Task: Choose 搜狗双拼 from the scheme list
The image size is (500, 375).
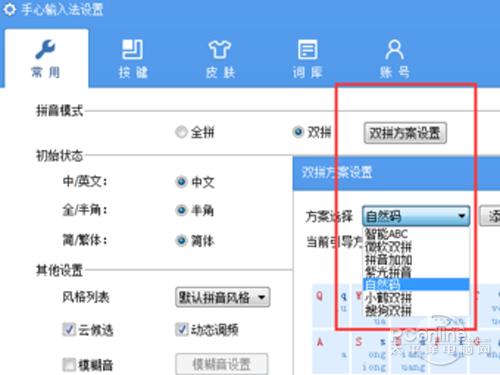Action: 416,311
